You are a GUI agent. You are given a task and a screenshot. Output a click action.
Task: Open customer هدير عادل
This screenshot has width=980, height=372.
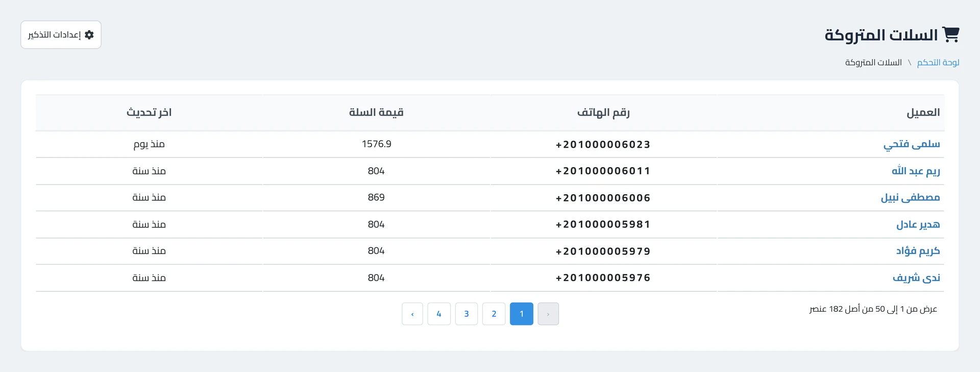coord(918,224)
